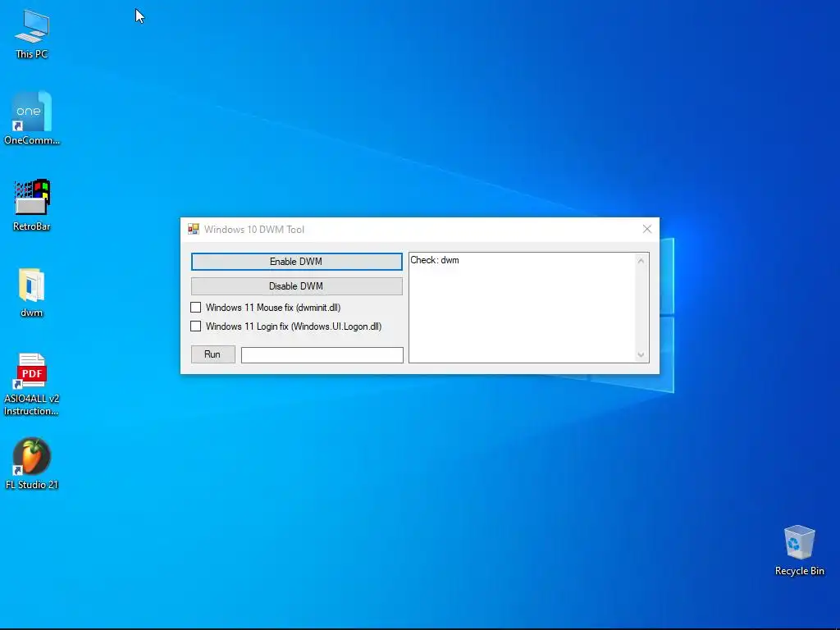
Task: Select the OneCommander shortcut icon
Action: 32,118
